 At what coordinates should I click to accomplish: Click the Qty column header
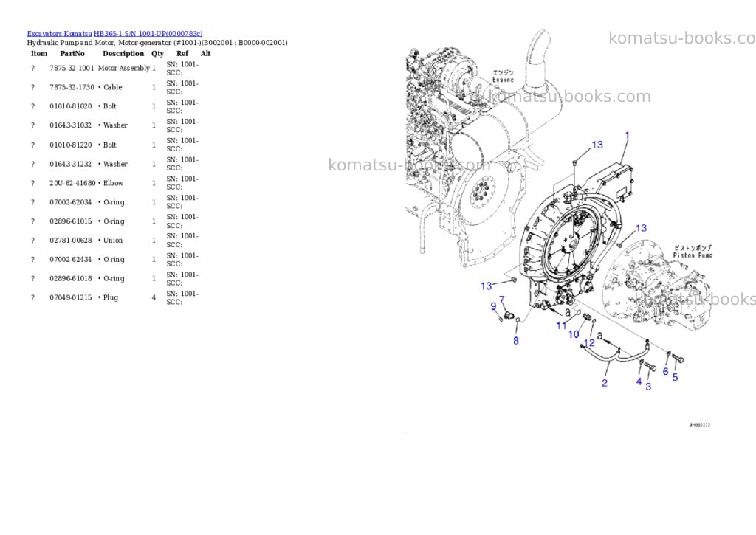158,54
